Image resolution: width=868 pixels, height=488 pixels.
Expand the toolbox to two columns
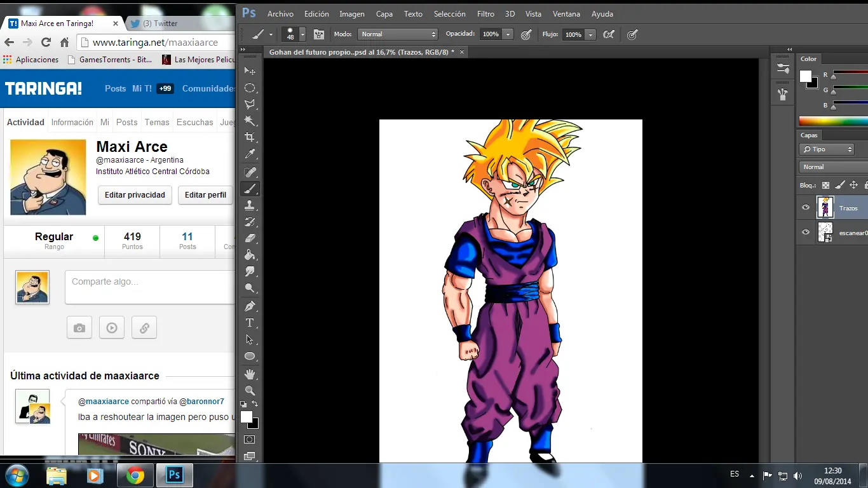point(243,49)
